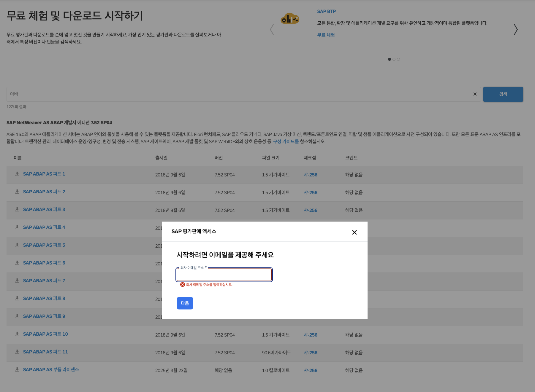
Task: Open SAP ABAP AS 파트 5 link
Action: point(44,245)
